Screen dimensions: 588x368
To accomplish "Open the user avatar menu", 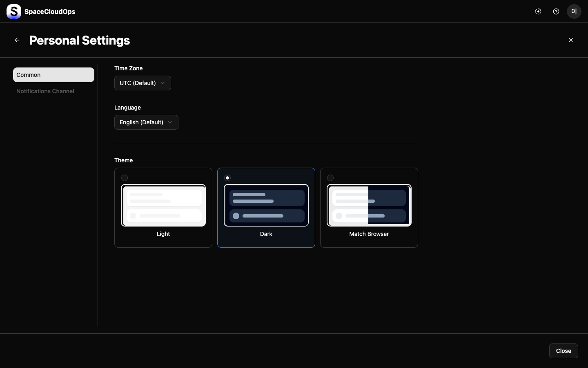I will point(574,11).
